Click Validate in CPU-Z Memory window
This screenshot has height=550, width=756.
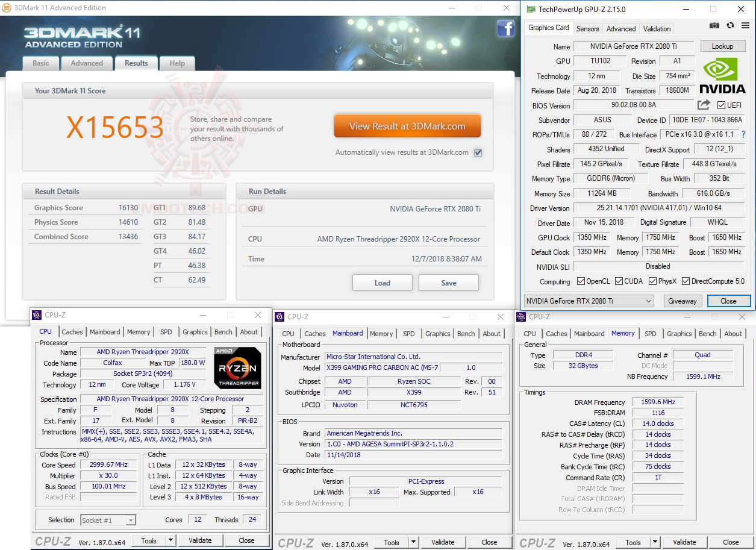point(684,542)
